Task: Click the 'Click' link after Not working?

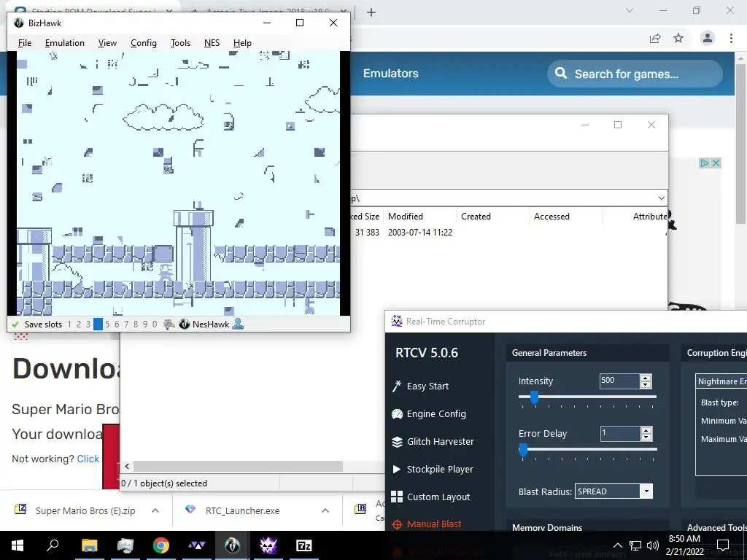Action: (x=88, y=459)
